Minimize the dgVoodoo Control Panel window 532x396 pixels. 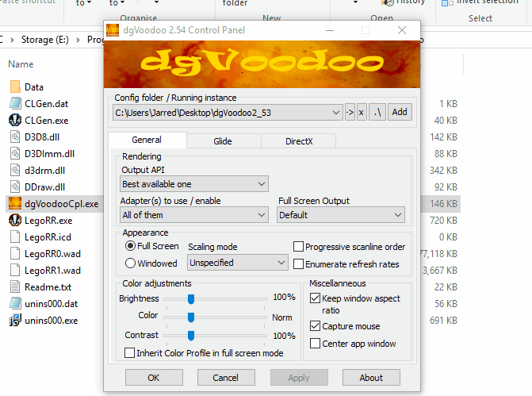click(330, 30)
